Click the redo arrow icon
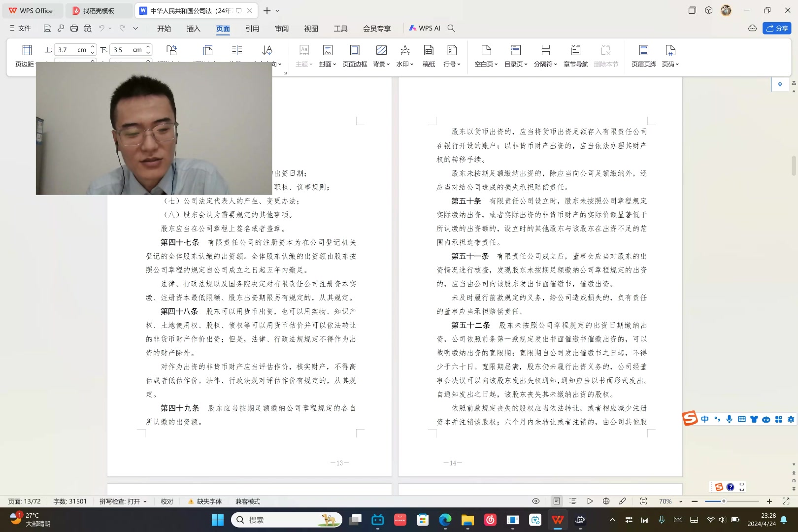This screenshot has width=798, height=532. 122,29
